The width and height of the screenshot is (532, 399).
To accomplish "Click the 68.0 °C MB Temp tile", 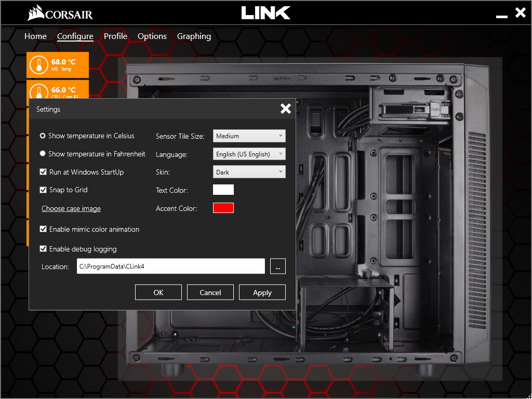I will pyautogui.click(x=58, y=65).
